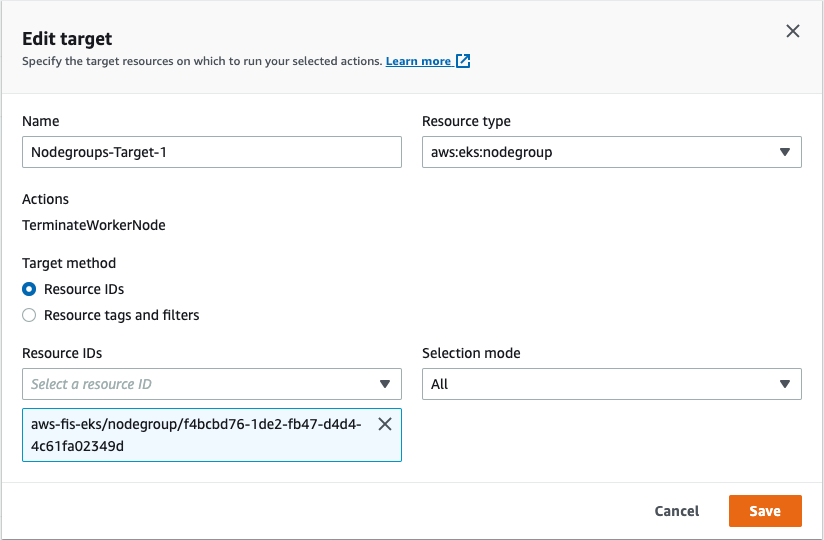This screenshot has height=540, width=824.
Task: Click the Name field containing Nodegroups-Target-1
Action: [211, 152]
